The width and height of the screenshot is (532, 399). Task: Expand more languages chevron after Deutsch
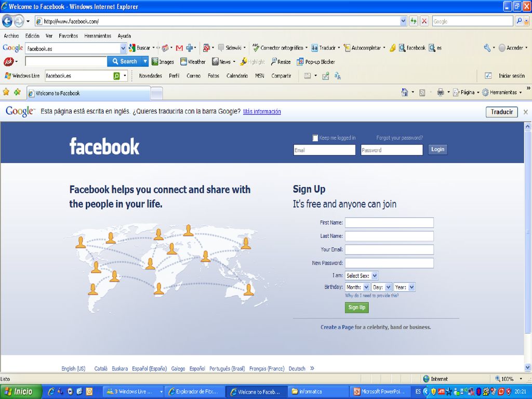click(x=312, y=368)
